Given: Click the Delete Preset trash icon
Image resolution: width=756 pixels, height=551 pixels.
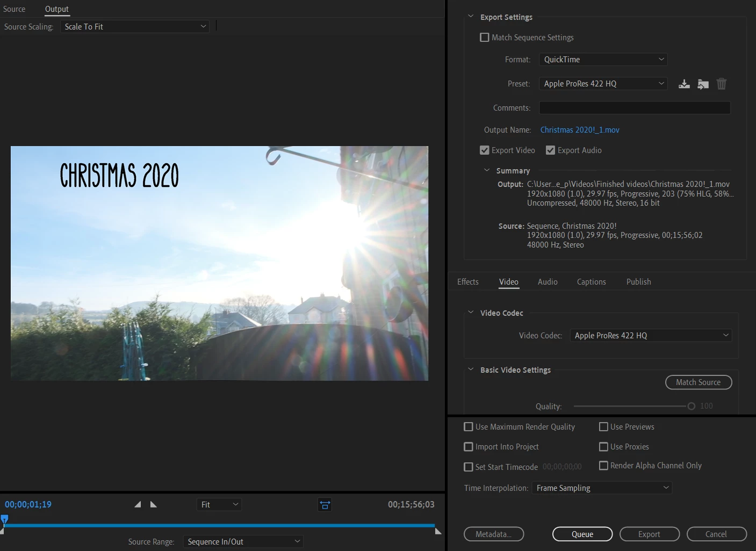Looking at the screenshot, I should [x=722, y=84].
